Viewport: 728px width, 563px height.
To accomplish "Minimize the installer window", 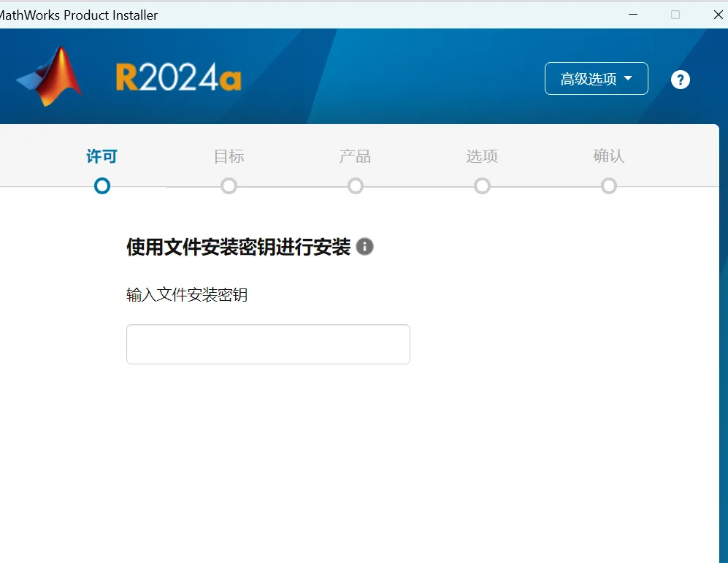I will coord(633,15).
